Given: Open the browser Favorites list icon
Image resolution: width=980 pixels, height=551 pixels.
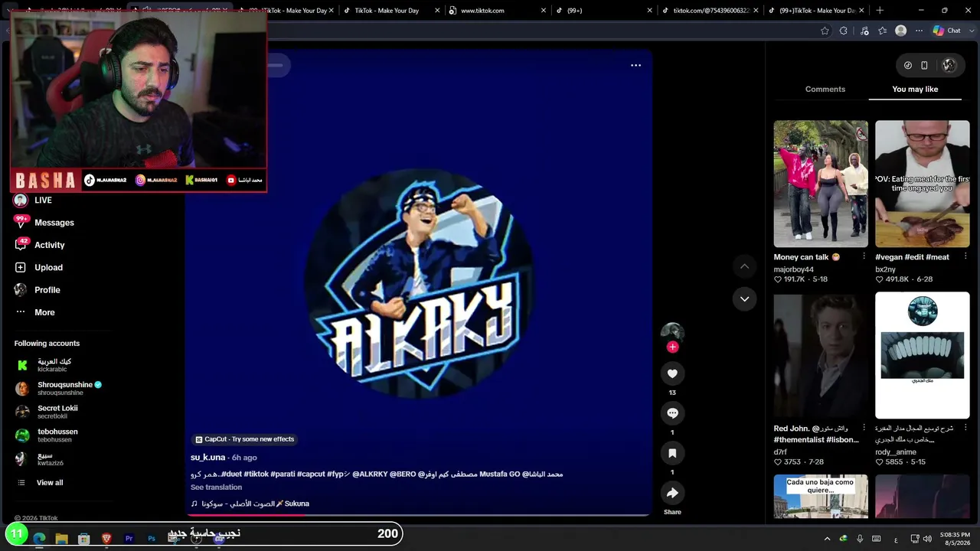Looking at the screenshot, I should click(x=883, y=31).
